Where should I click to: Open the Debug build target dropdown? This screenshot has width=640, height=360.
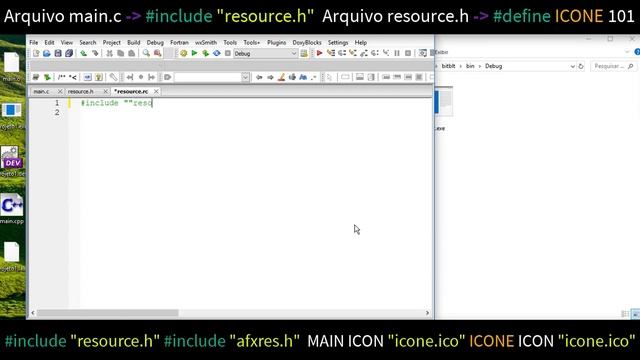265,53
